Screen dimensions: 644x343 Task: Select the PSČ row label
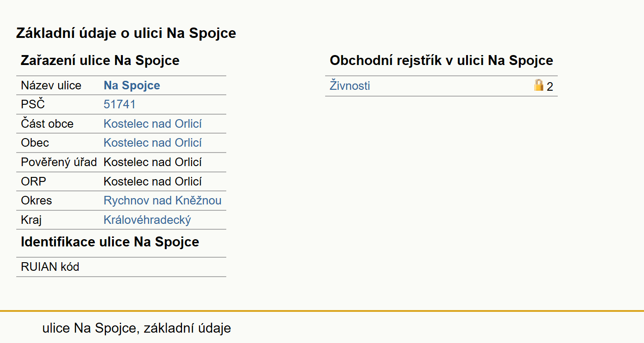[33, 105]
